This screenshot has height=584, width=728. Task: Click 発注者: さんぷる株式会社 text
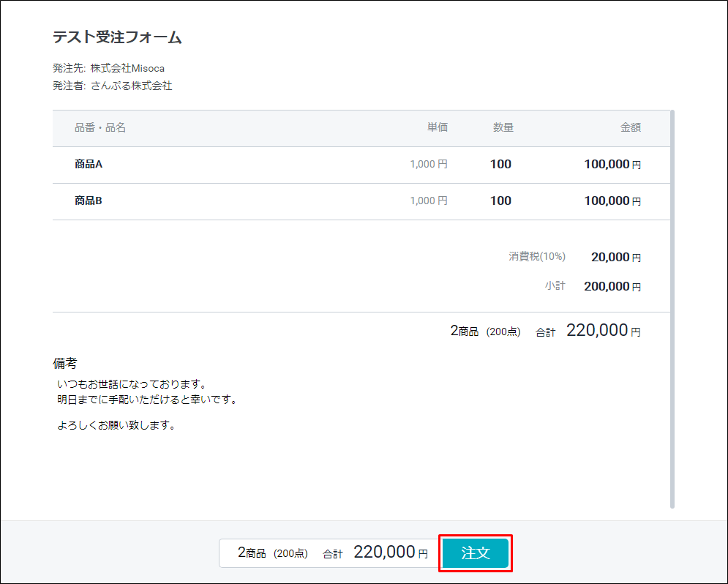(113, 86)
